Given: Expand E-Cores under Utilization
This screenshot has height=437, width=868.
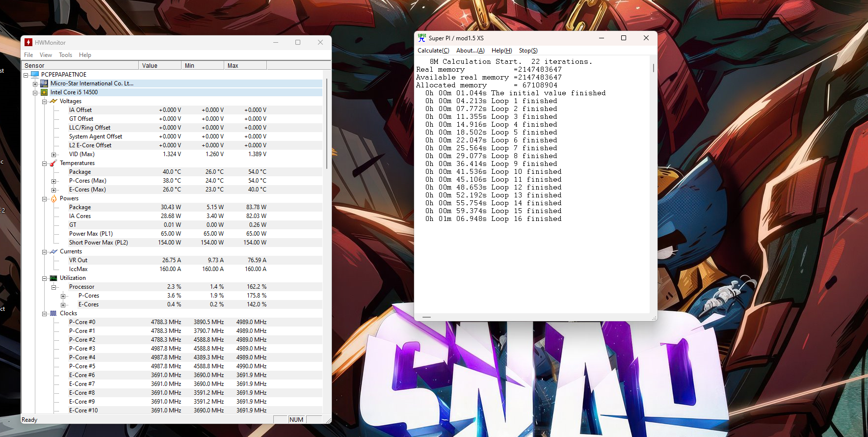Looking at the screenshot, I should click(63, 305).
